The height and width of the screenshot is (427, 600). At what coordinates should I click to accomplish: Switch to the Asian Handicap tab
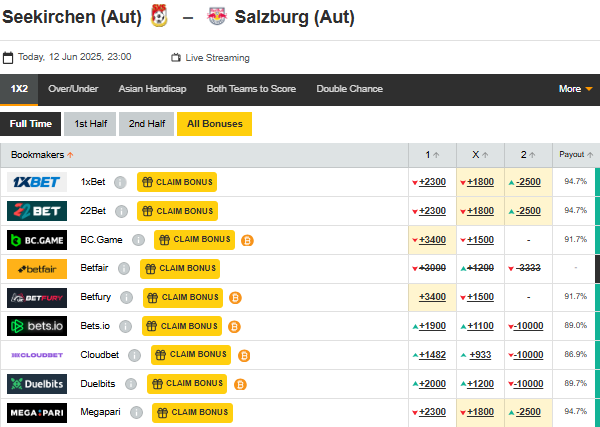pyautogui.click(x=152, y=89)
